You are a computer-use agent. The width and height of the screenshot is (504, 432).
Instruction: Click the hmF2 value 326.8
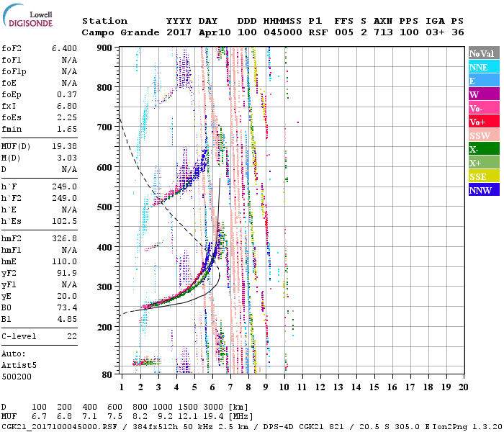[66, 237]
